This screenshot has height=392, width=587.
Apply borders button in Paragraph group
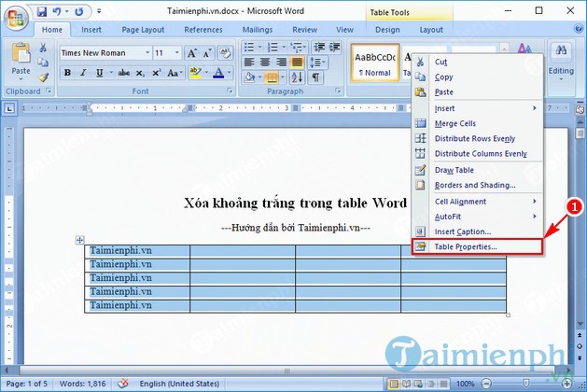point(272,77)
